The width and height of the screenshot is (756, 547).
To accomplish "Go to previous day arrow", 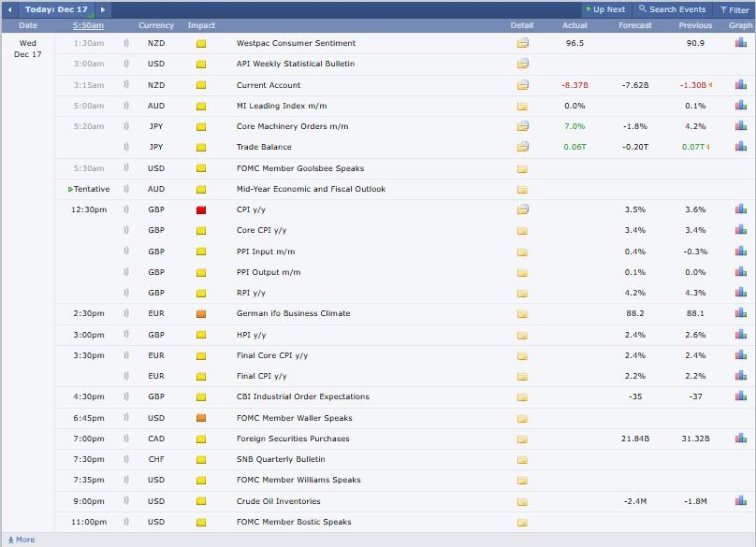I will pyautogui.click(x=10, y=9).
